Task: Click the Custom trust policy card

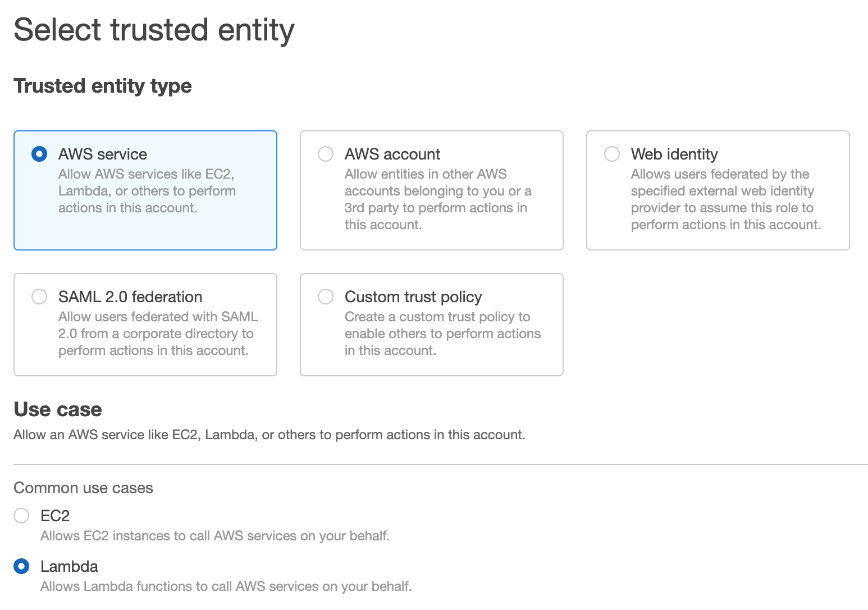Action: tap(431, 325)
